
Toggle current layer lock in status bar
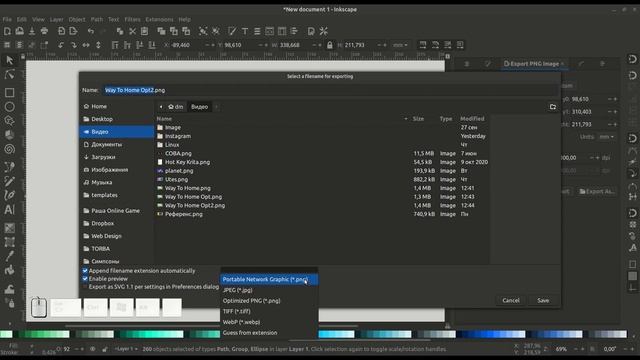tap(105, 349)
